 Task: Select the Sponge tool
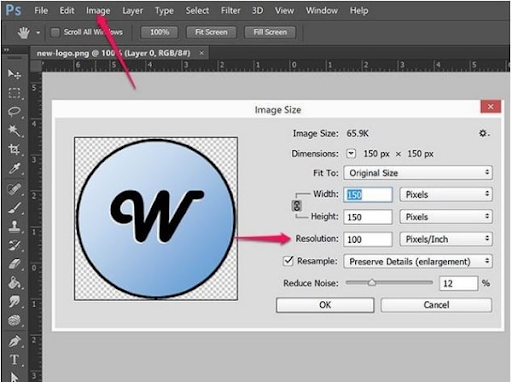(x=14, y=321)
